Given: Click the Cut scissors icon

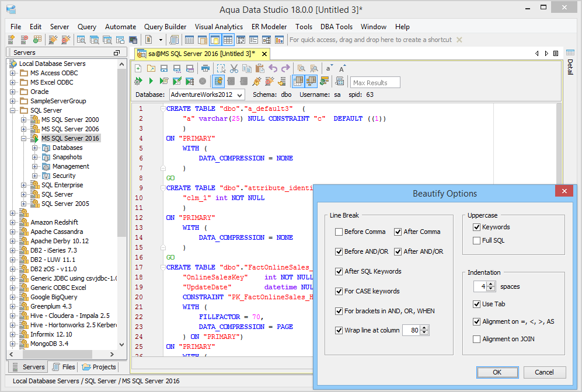Looking at the screenshot, I should (234, 68).
